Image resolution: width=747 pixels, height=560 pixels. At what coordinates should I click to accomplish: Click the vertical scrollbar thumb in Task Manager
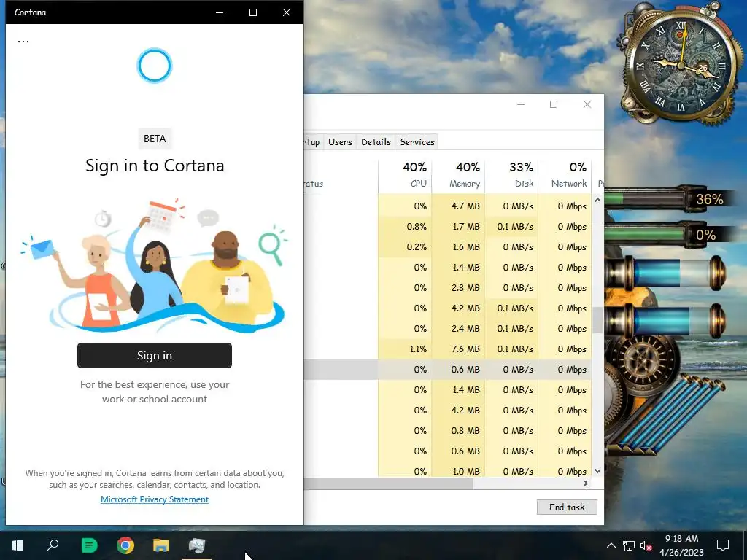tap(597, 320)
